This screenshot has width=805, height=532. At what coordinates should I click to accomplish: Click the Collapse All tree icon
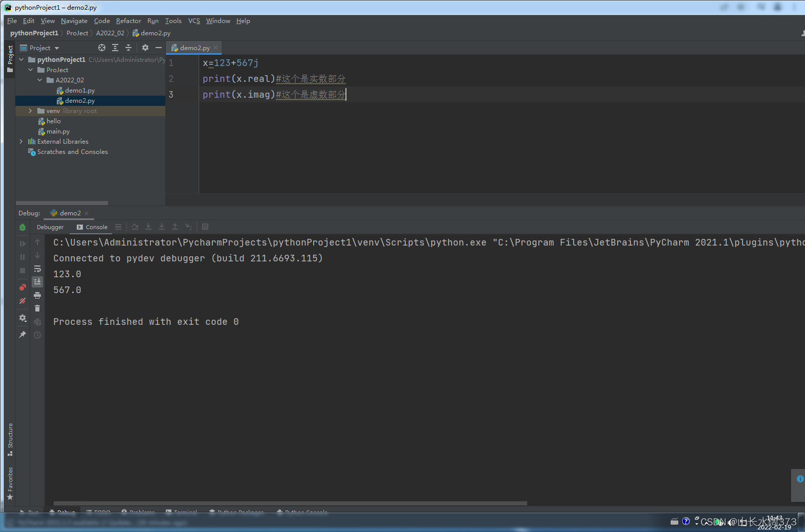click(x=128, y=48)
